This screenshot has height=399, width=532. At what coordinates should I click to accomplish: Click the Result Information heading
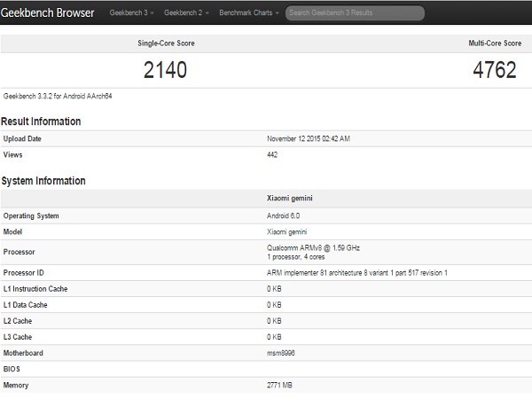41,121
